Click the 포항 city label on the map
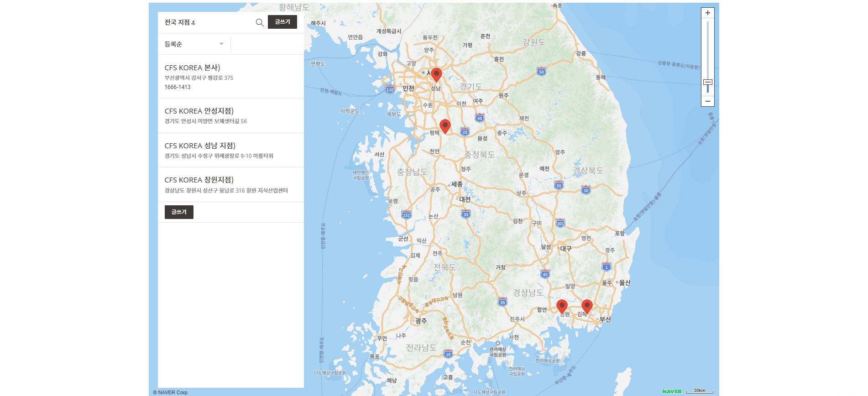 pos(620,234)
